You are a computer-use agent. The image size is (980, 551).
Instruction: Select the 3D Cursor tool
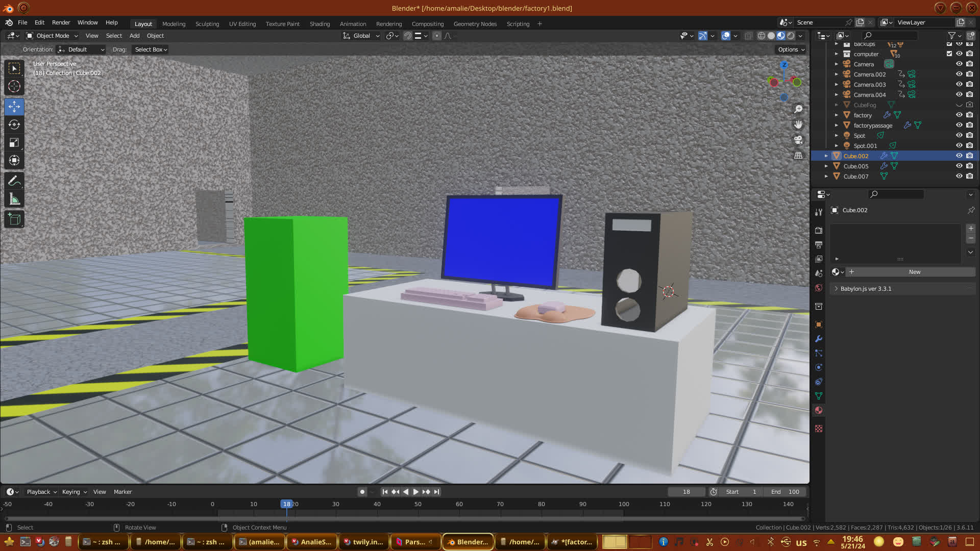[14, 87]
